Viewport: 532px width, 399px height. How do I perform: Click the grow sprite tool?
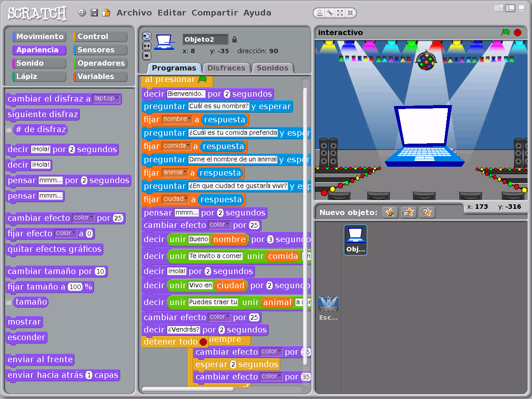coord(340,12)
